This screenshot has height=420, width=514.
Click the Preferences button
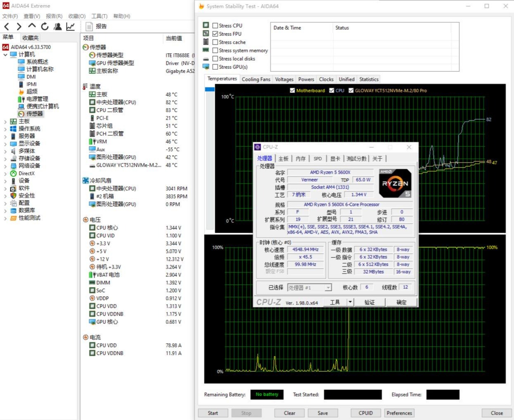pyautogui.click(x=399, y=413)
